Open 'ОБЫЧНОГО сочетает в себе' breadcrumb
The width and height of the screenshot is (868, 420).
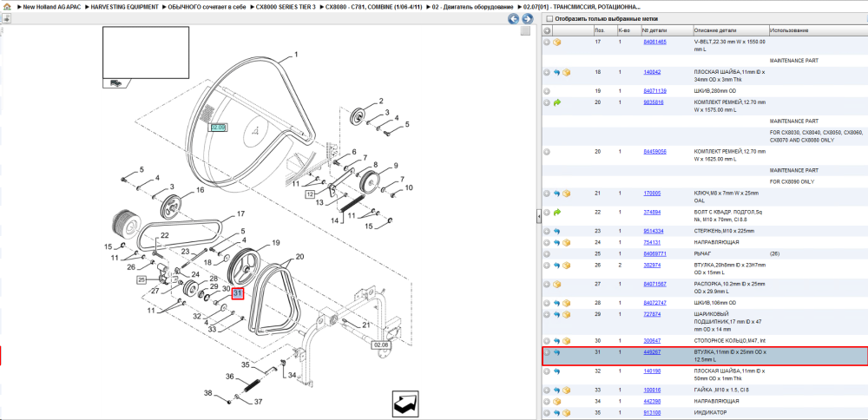[x=207, y=7]
